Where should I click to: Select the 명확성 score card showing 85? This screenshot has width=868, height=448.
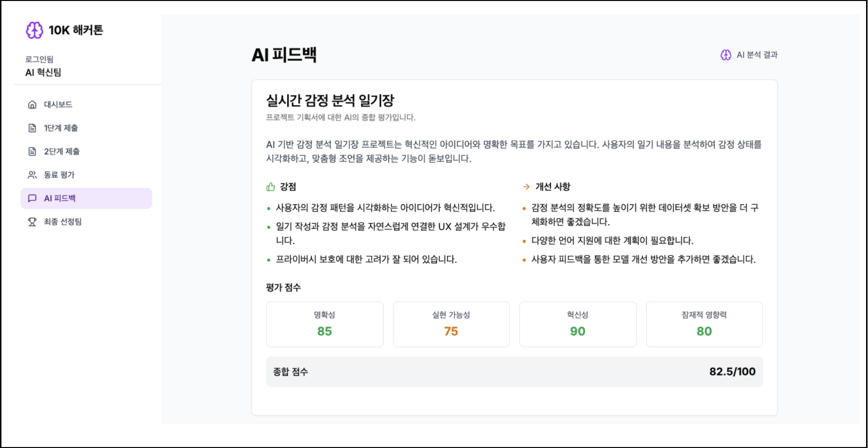pos(324,324)
